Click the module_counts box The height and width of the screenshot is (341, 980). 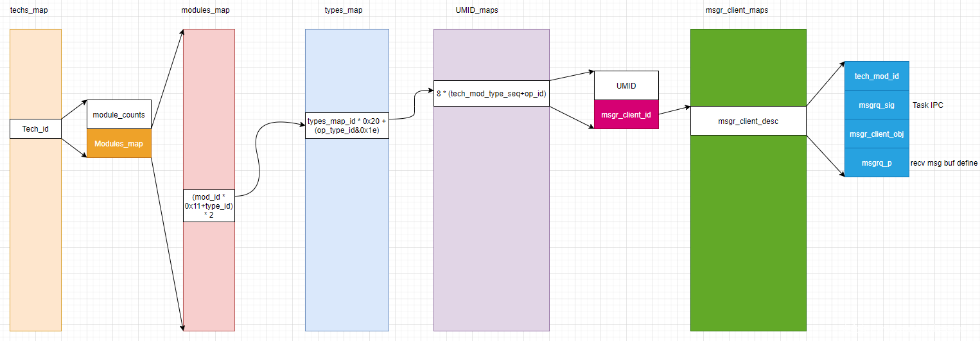(119, 114)
